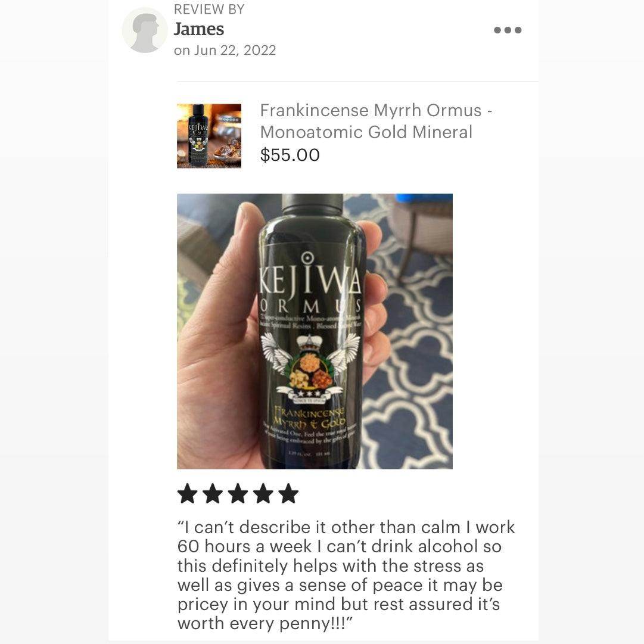Click the crown emblem on bottle label

tap(309, 343)
